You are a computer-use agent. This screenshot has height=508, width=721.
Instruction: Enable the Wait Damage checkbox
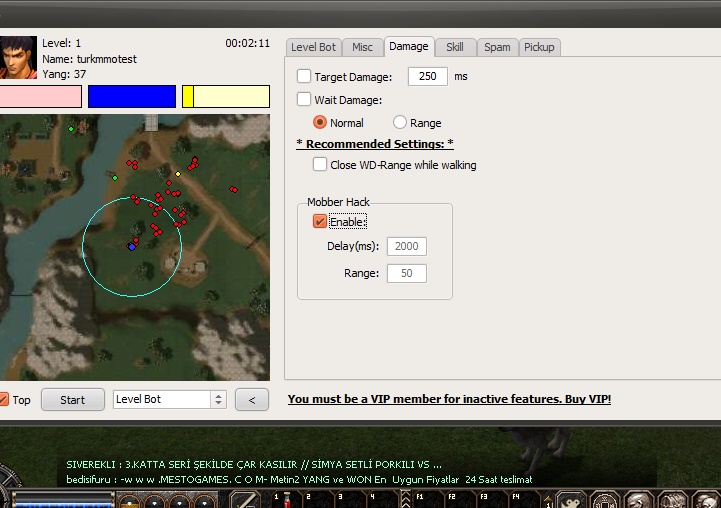(x=304, y=99)
